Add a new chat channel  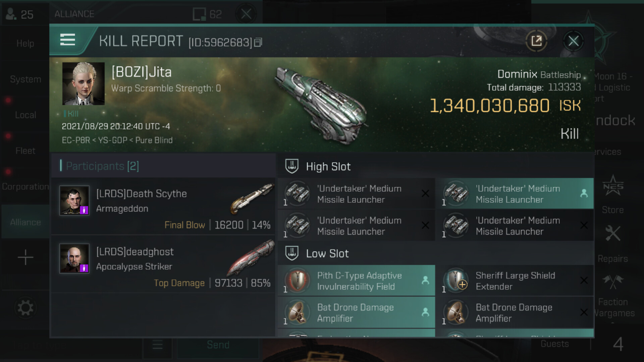pos(25,258)
